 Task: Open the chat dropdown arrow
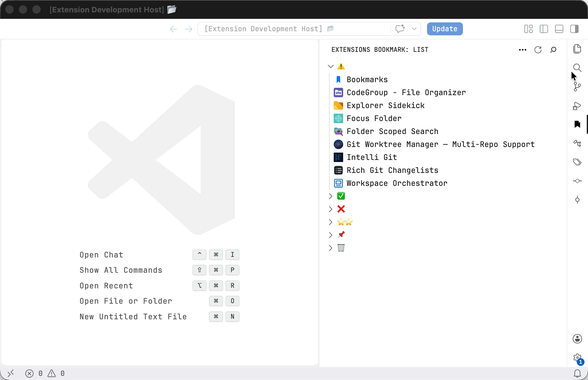tap(414, 29)
